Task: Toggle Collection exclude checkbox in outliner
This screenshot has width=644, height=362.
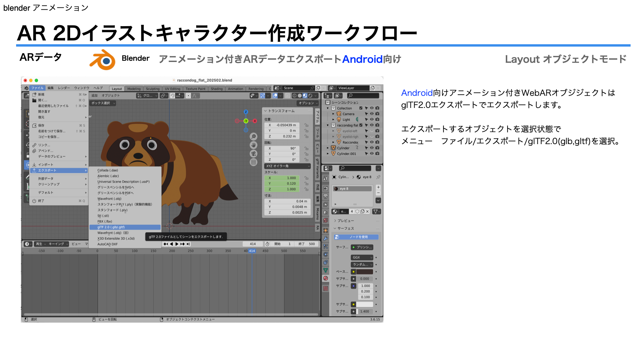Action: [x=361, y=108]
